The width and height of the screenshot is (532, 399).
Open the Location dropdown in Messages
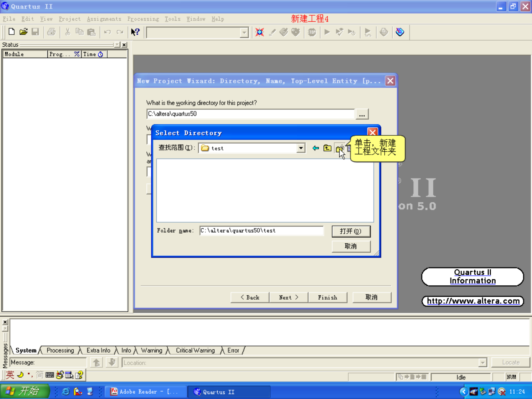(483, 363)
